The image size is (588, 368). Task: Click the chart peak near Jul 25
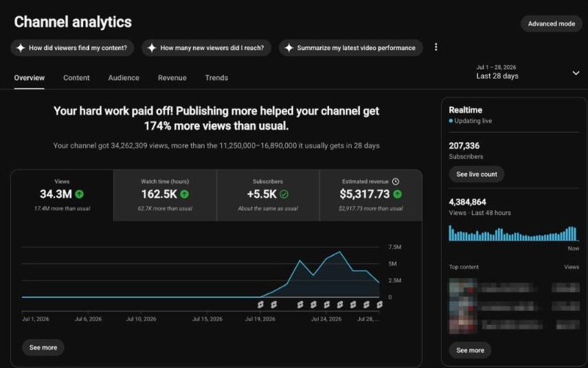(340, 252)
